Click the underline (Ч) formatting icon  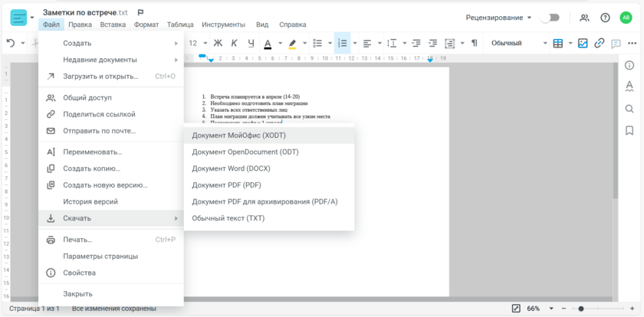pos(251,44)
